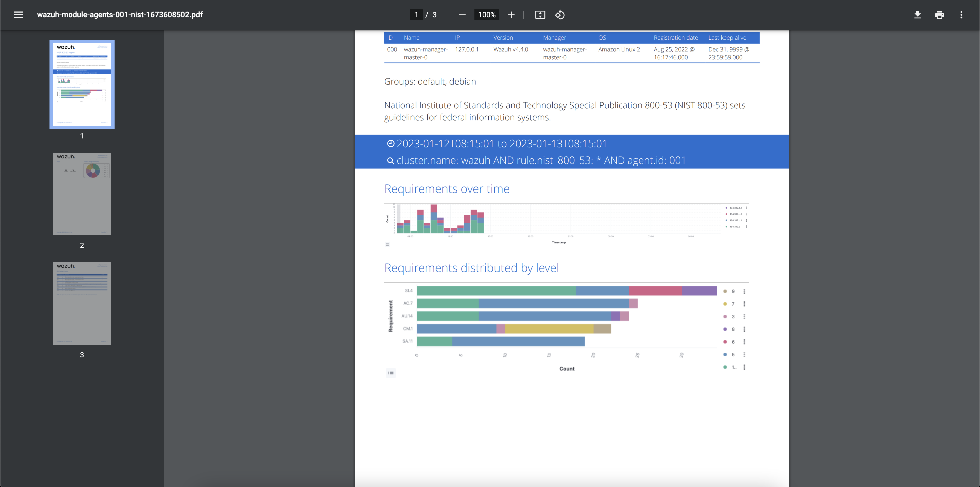Click the clock icon beside date range
Image resolution: width=980 pixels, height=487 pixels.
tap(390, 144)
